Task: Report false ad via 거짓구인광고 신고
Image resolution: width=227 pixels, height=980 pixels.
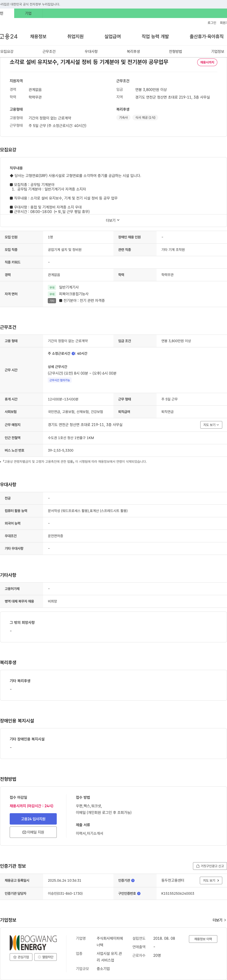Action: click(x=210, y=866)
